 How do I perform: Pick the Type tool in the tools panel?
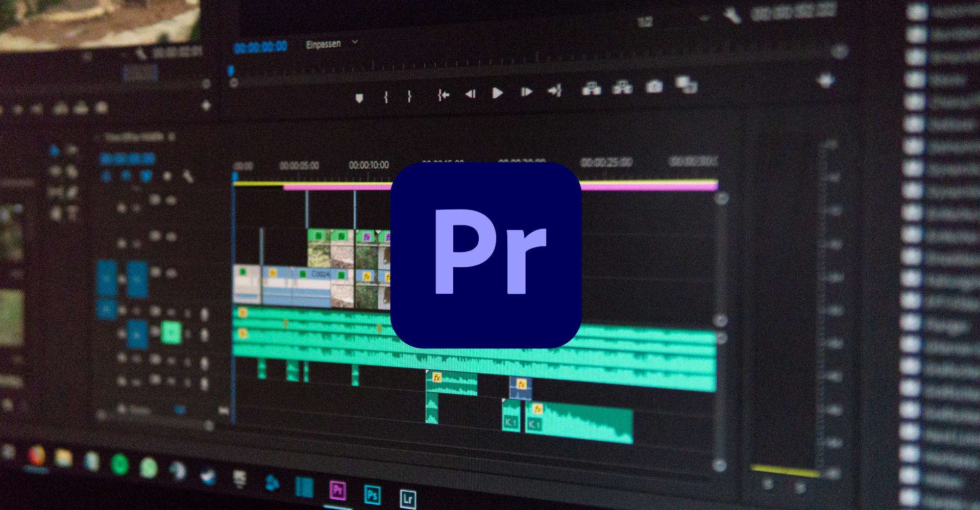(72, 212)
